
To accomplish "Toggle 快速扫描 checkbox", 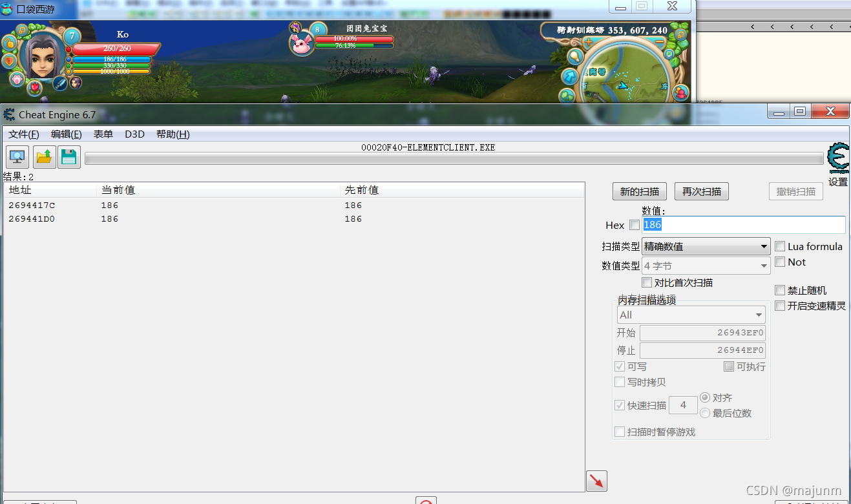I will pos(620,405).
